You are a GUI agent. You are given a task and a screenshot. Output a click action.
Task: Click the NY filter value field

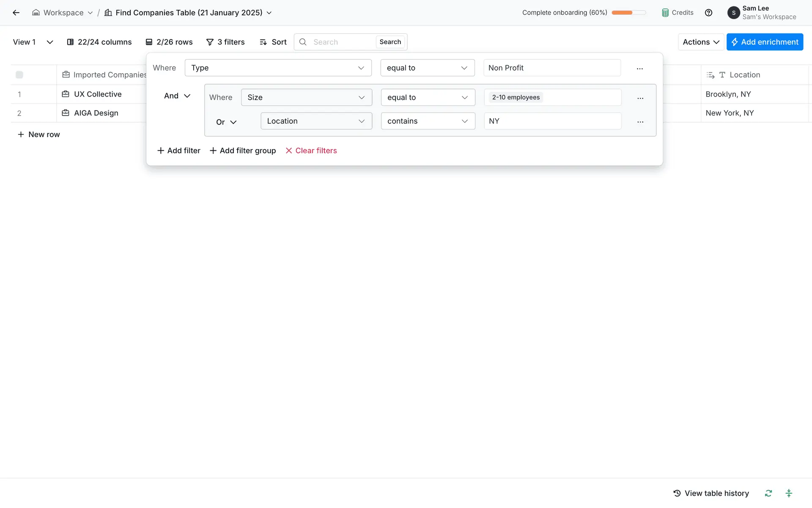click(552, 121)
